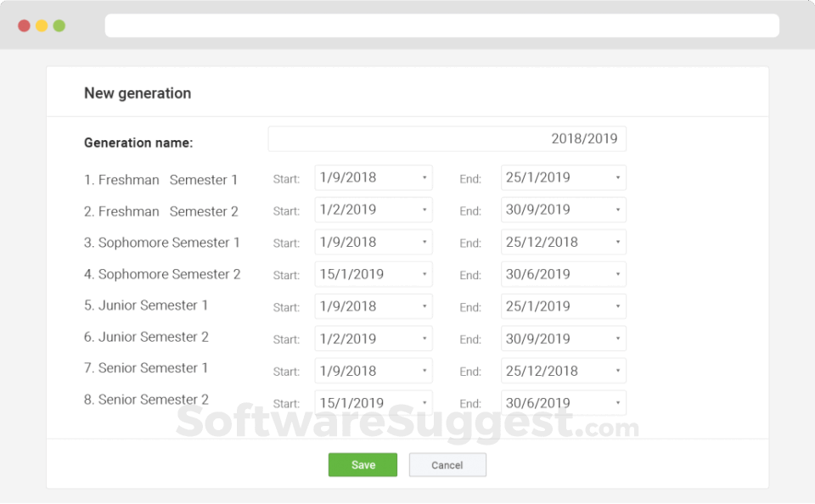Expand Junior Semester 2 start date dropdown
This screenshot has width=815, height=504.
pos(374,339)
